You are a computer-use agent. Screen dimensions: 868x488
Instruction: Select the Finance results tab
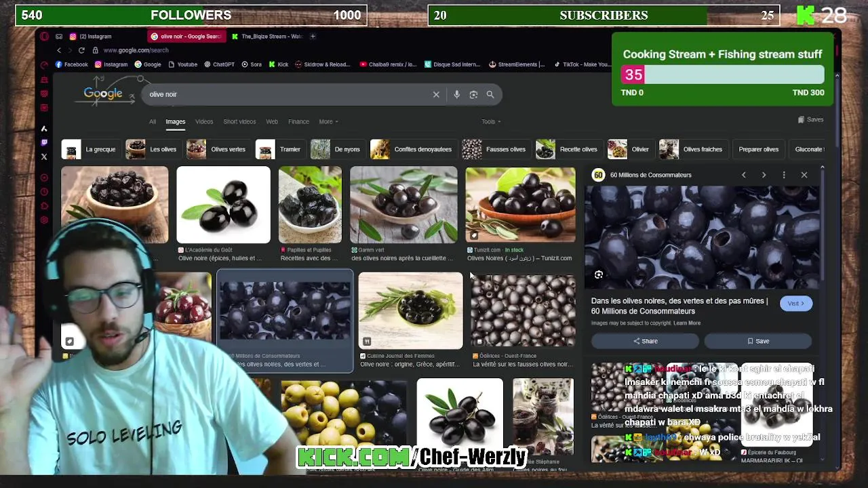point(298,122)
